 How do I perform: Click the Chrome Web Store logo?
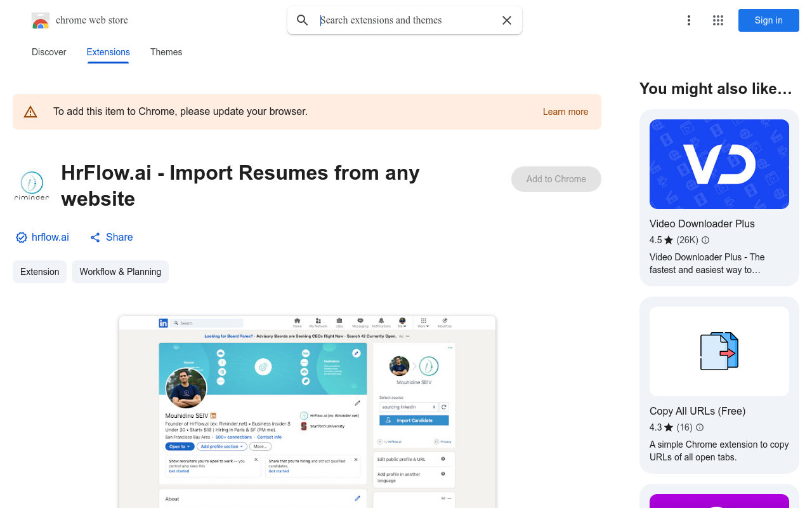click(x=41, y=20)
